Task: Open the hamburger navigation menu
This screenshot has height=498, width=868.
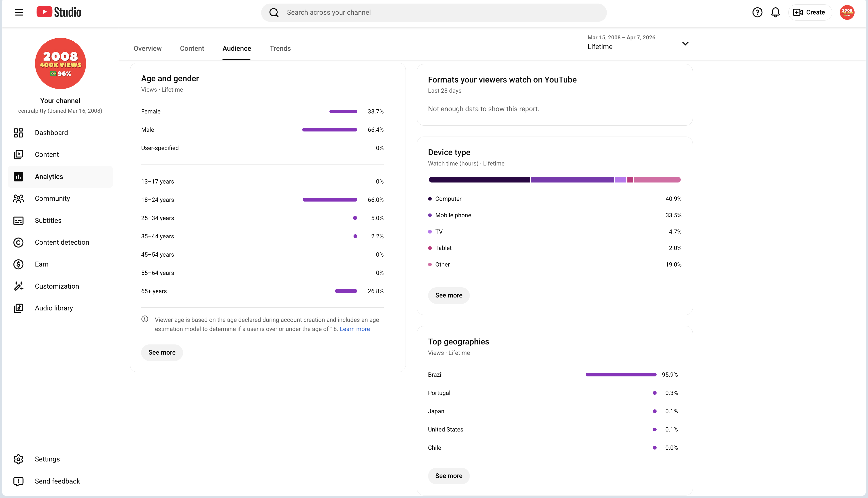Action: pyautogui.click(x=19, y=13)
